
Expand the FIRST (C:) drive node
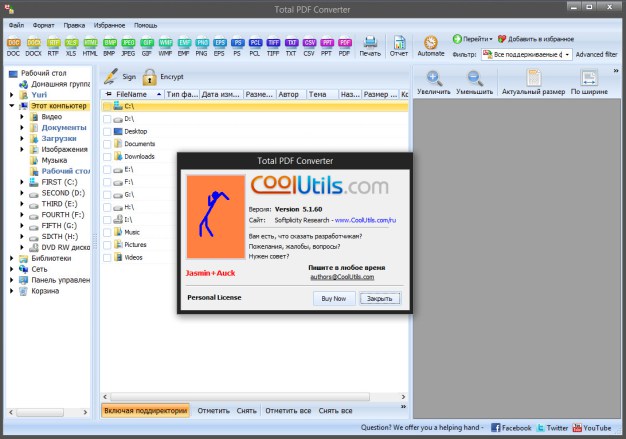tap(22, 182)
